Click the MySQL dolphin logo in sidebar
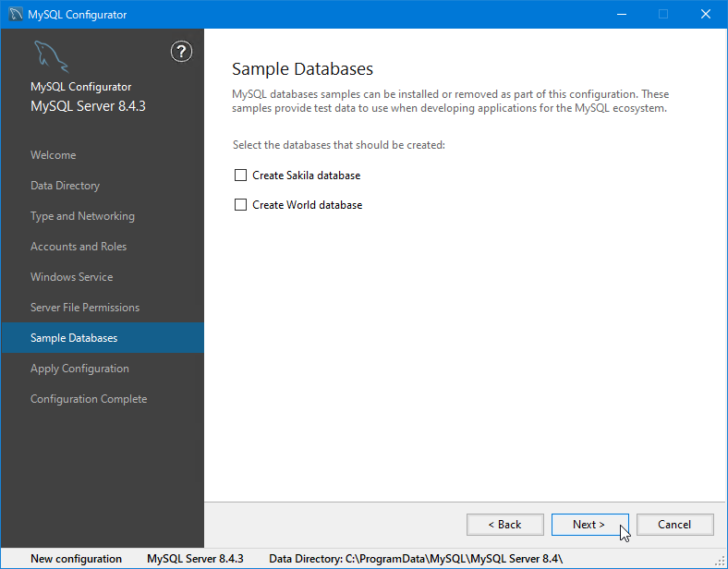This screenshot has width=728, height=569. (x=51, y=56)
